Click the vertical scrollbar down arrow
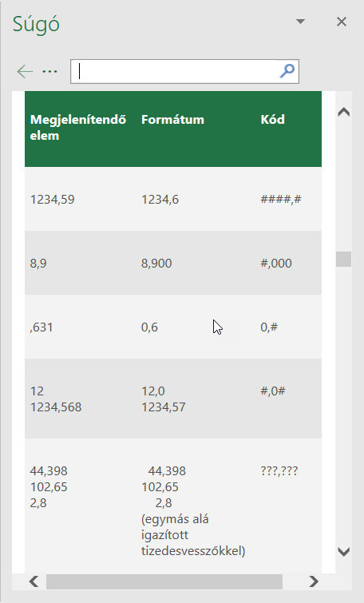This screenshot has height=603, width=364. point(343,552)
